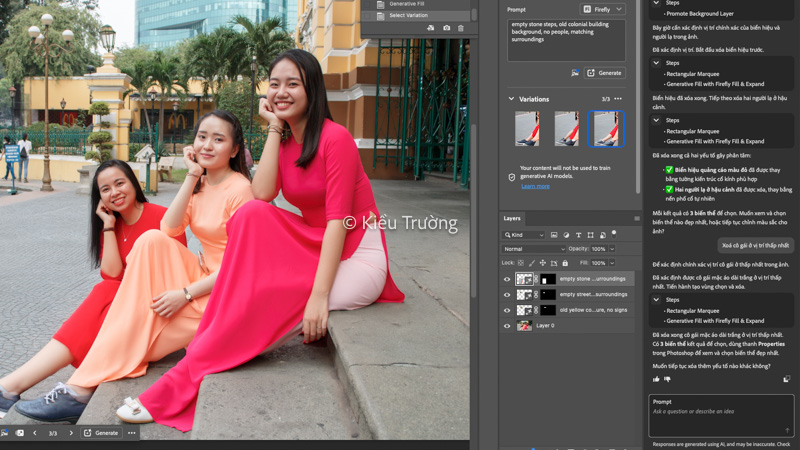Lock image pixels with brush icon
The width and height of the screenshot is (800, 450).
tap(532, 263)
